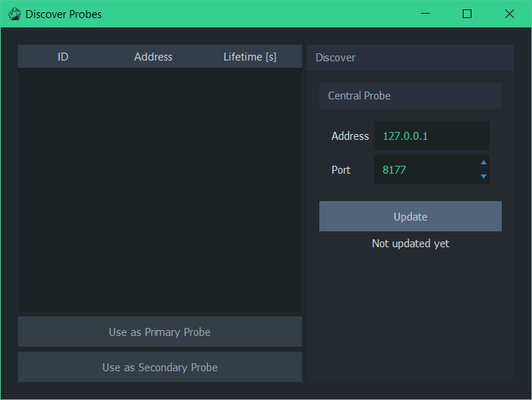The image size is (532, 400).
Task: Focus the Port number field
Action: point(426,169)
